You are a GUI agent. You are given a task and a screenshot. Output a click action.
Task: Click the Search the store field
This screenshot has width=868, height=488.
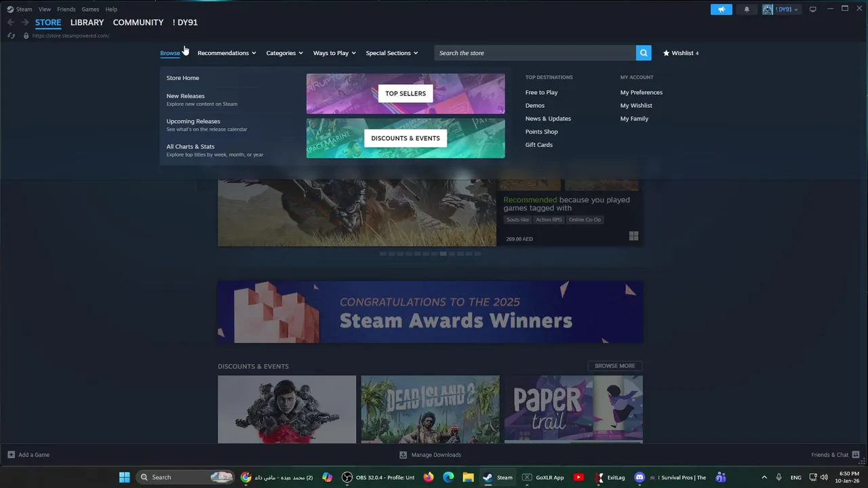coord(535,53)
